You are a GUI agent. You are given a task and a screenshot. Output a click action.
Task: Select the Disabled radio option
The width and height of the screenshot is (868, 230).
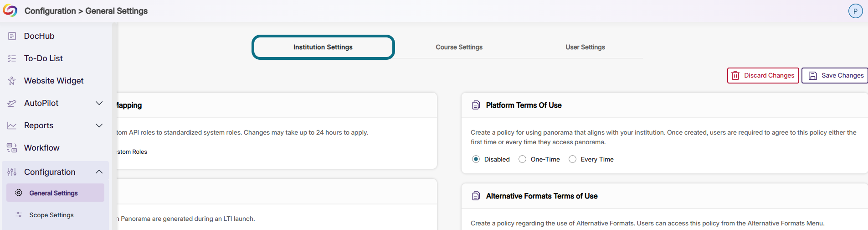pyautogui.click(x=476, y=159)
